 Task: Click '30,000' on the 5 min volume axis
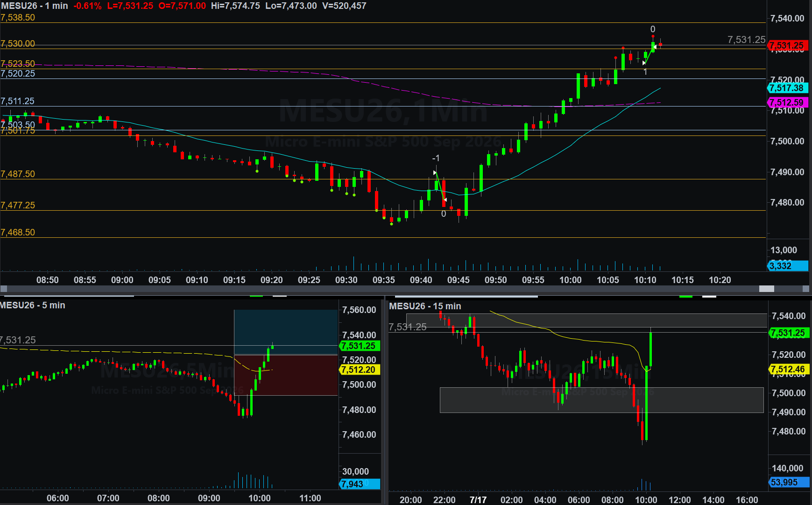355,471
